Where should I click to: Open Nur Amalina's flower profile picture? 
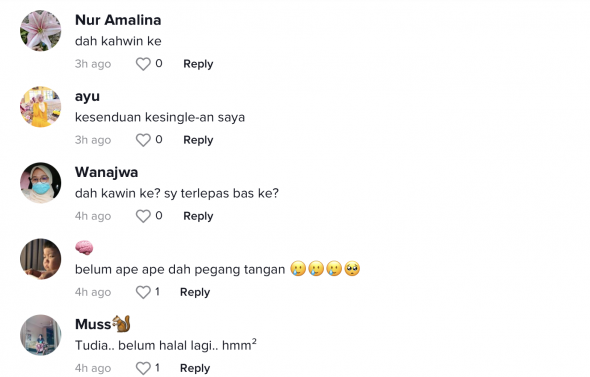coord(41,30)
